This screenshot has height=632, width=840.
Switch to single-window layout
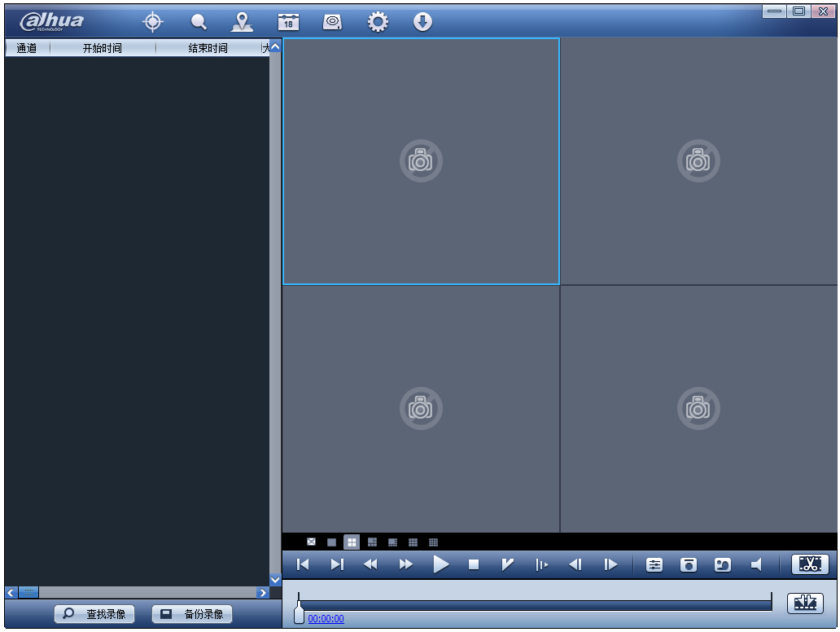pos(331,541)
